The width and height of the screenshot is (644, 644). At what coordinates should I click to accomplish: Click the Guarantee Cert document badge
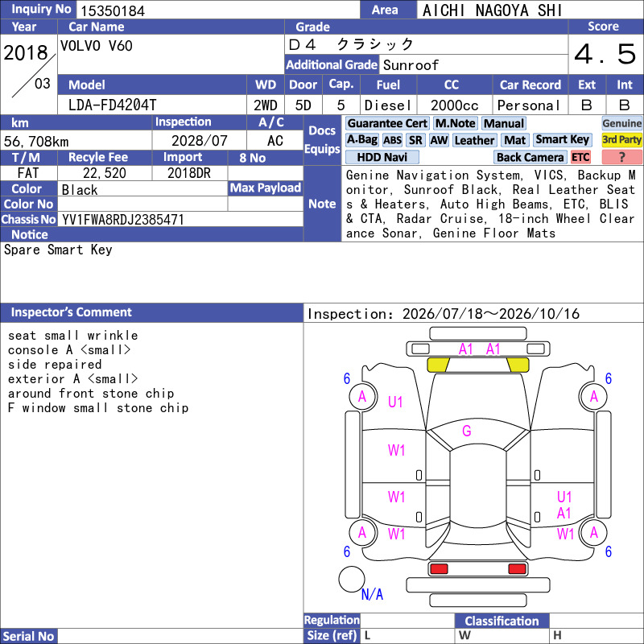point(387,123)
